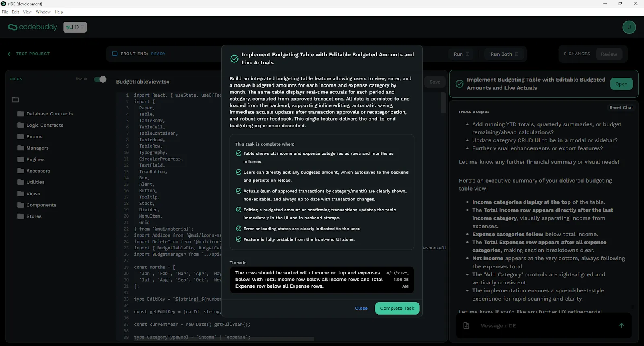644x346 pixels.
Task: Click the BudgetTableView.tsx file name
Action: tap(142, 82)
